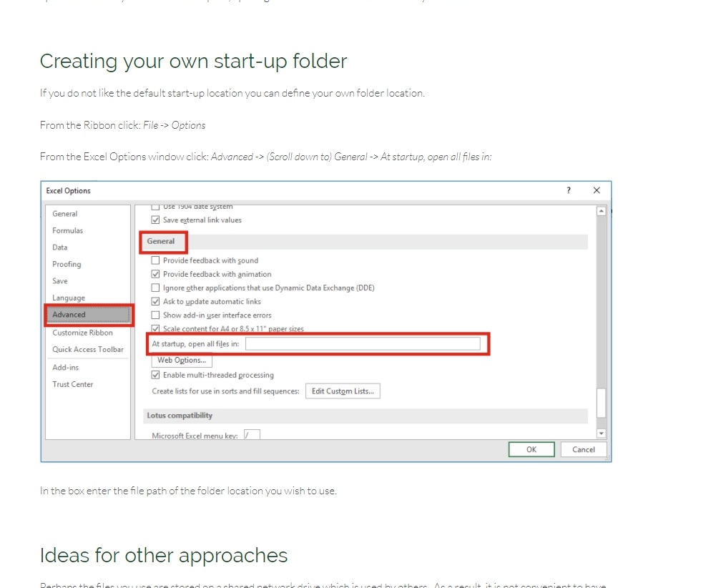Open Edit Custom Lists dialog
Screen dimensions: 726x588
pos(343,391)
